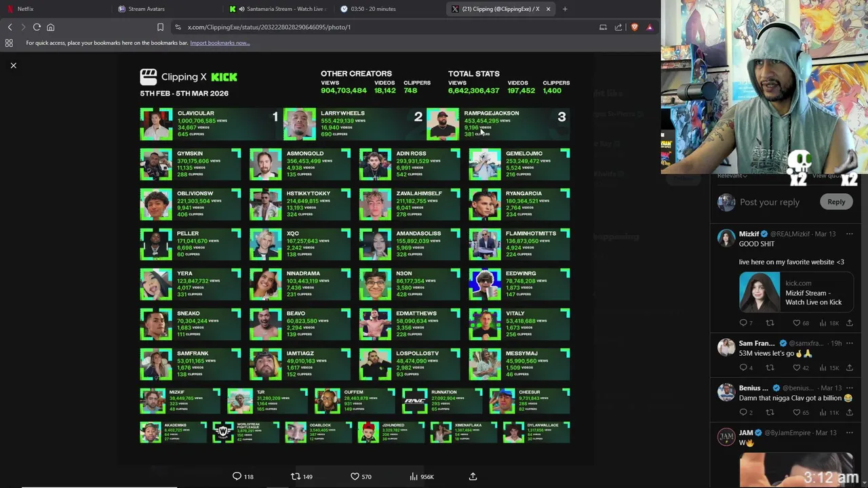Click the Brave rewards triangle icon
This screenshot has height=488, width=868.
coord(649,27)
